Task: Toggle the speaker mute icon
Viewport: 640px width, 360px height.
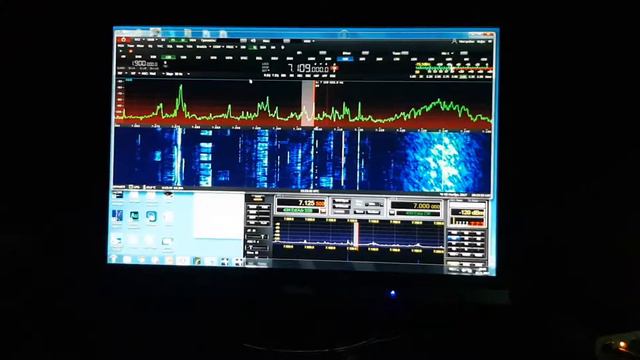Action: (253, 41)
